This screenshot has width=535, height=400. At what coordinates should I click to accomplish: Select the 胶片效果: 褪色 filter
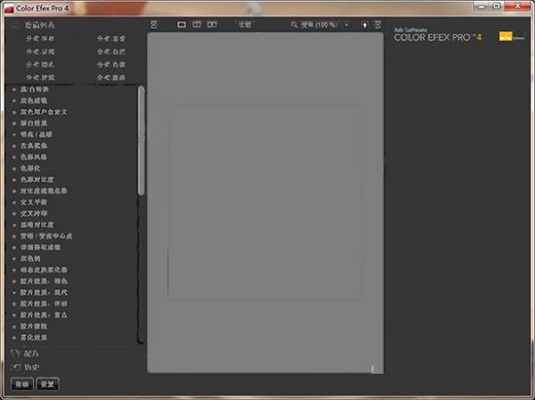44,281
